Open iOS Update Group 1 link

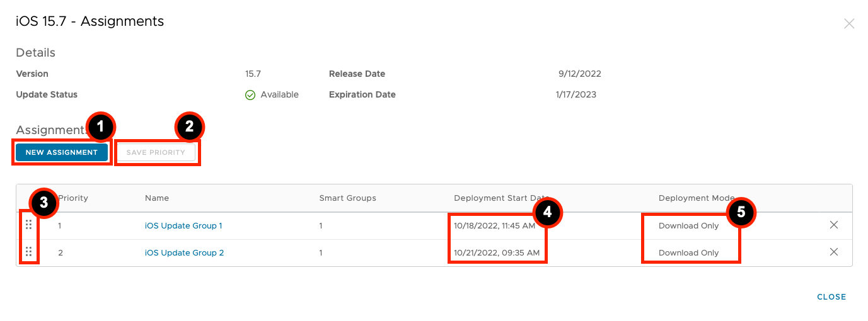coord(183,226)
